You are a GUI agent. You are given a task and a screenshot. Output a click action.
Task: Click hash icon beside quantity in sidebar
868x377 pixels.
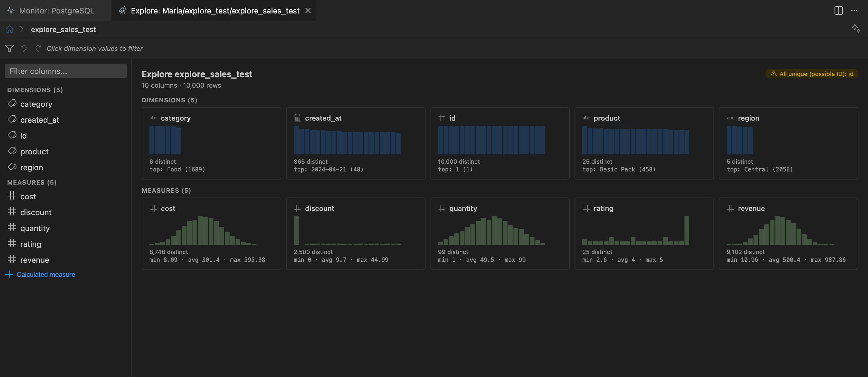pos(12,227)
